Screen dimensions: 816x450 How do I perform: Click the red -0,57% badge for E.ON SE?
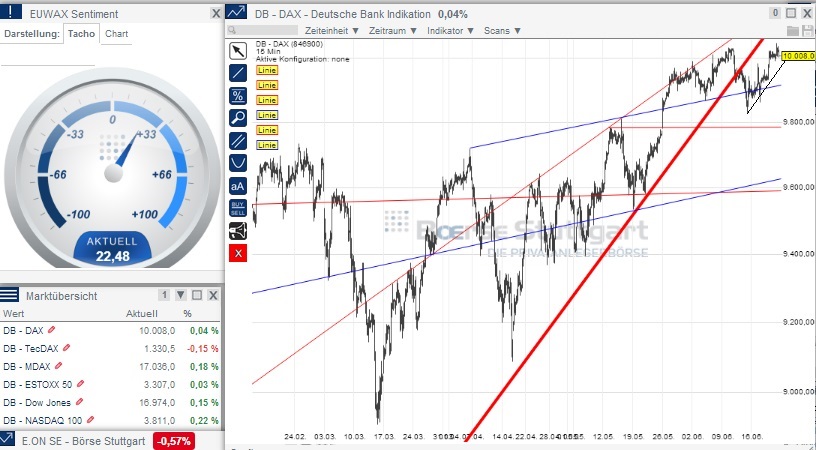(174, 441)
